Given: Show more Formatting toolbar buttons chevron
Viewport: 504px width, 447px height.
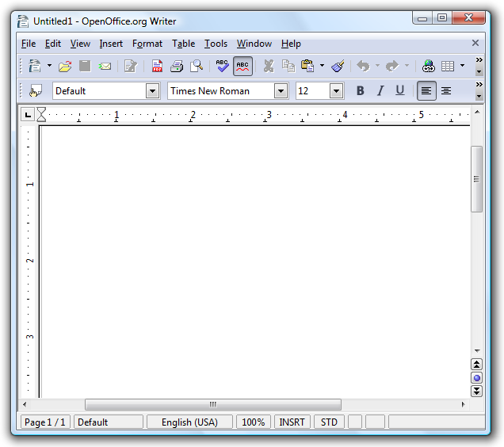Looking at the screenshot, I should [x=479, y=85].
